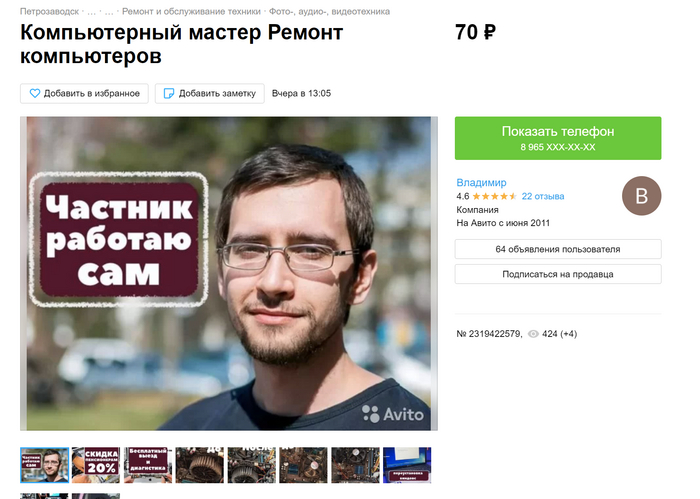Click the heart icon to add to favorites

point(35,93)
